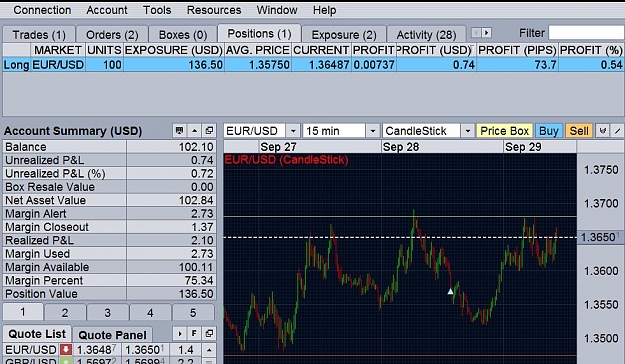
Task: Sort by the PROFIT (%) column header
Action: 591,50
